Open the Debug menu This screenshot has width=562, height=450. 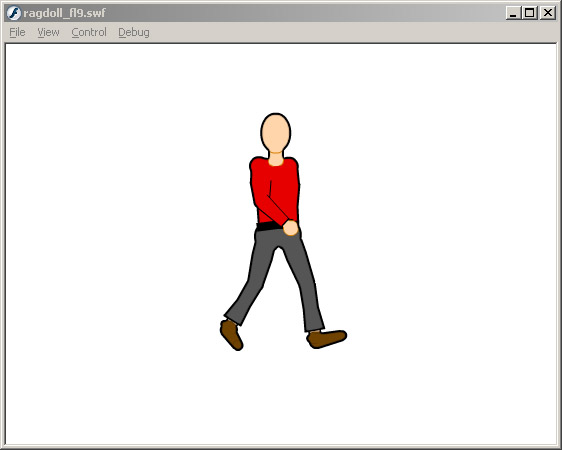(x=134, y=32)
